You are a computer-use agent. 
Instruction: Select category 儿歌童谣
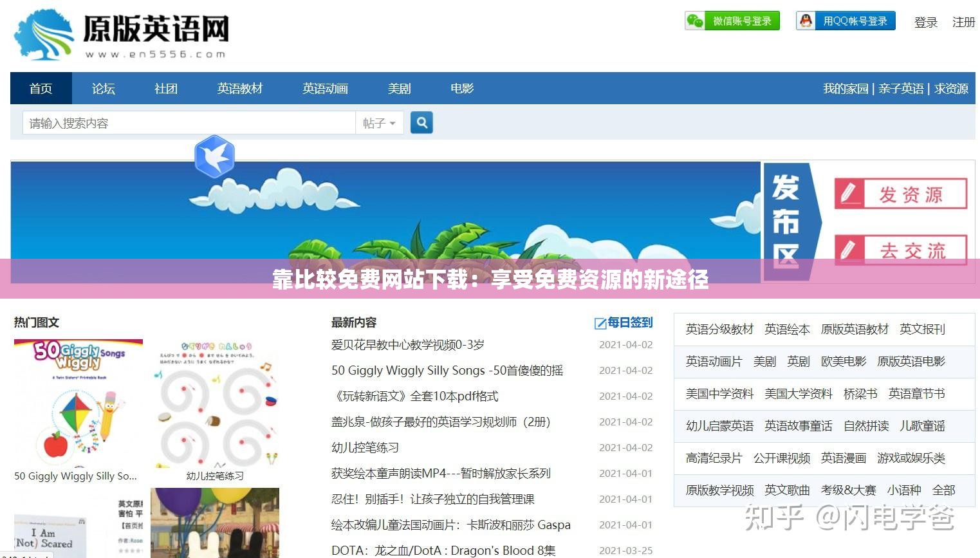(x=922, y=426)
